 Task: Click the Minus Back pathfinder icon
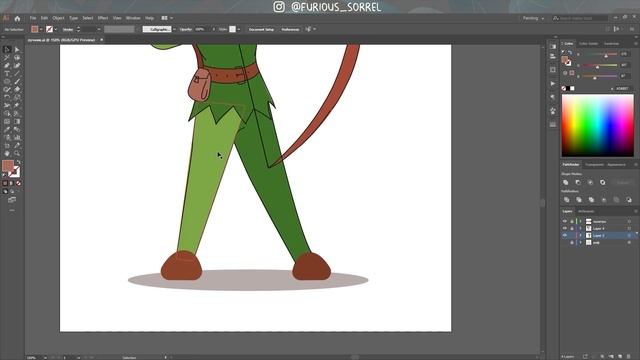(x=629, y=200)
